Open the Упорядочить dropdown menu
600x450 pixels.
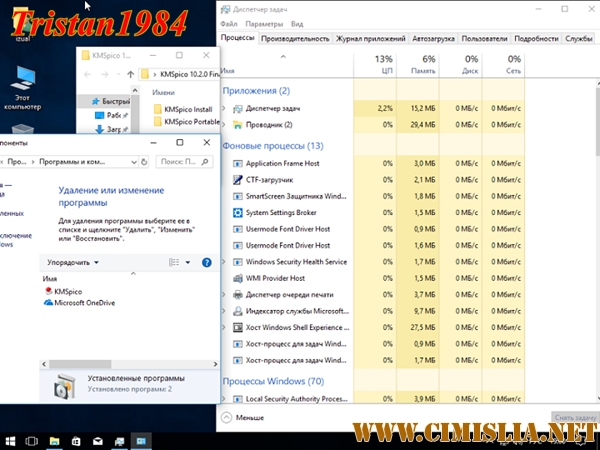click(72, 262)
